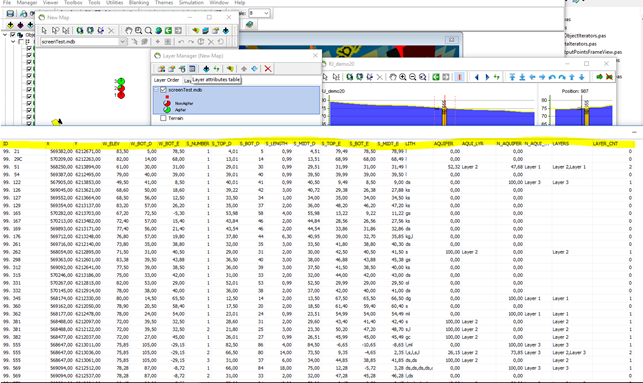Click the move-to-bottom arrow icon in RJ_demo20 toolbar

(x=522, y=77)
